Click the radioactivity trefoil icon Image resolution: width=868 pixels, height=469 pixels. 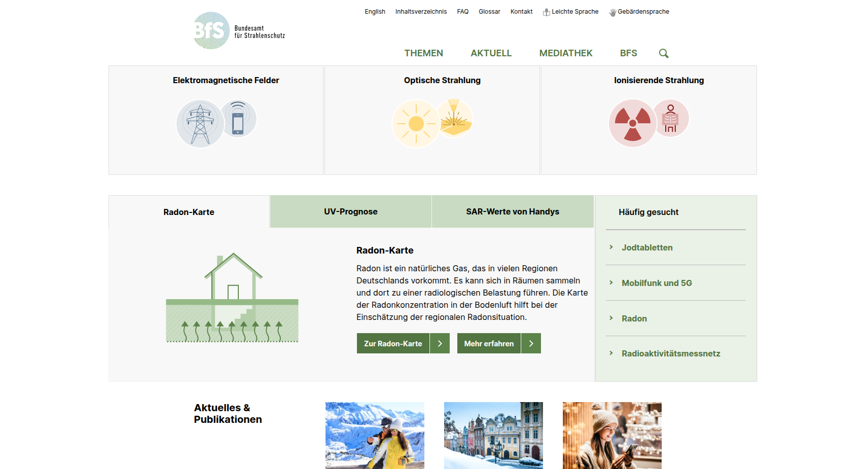click(632, 123)
